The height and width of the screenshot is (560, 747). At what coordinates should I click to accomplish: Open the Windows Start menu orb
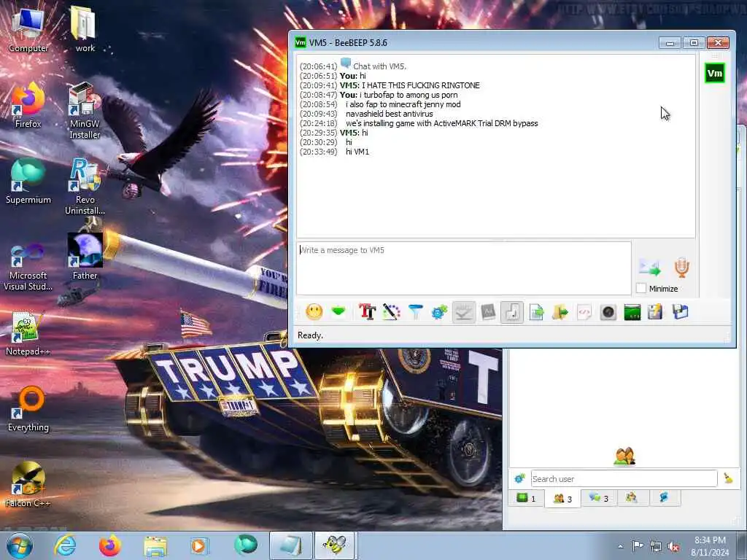point(20,545)
